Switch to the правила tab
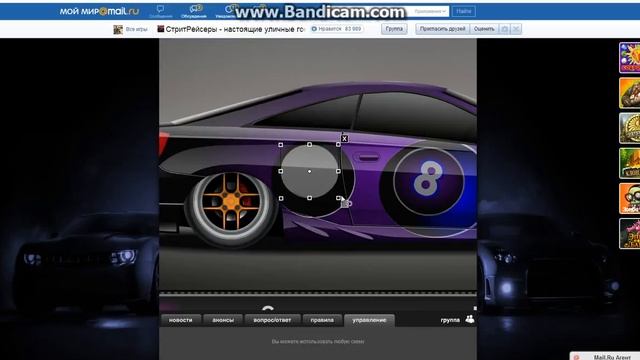Viewport: 640px width, 360px height. click(322, 320)
